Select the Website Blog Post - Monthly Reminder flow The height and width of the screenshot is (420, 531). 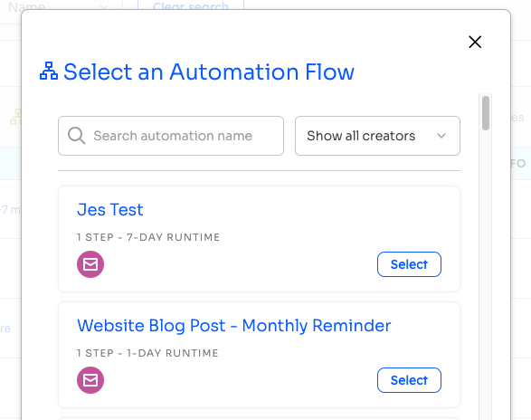409,380
